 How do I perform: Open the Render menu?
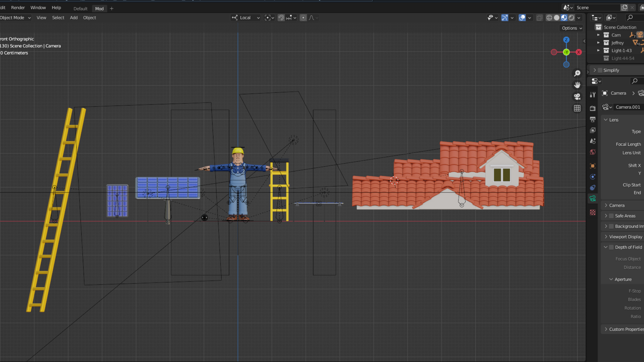pyautogui.click(x=18, y=8)
